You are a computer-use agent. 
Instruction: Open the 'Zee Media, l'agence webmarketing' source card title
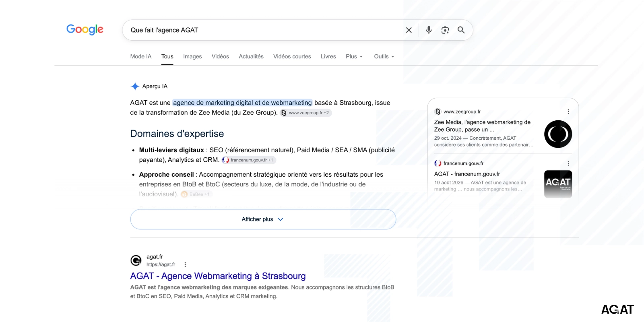pyautogui.click(x=482, y=126)
